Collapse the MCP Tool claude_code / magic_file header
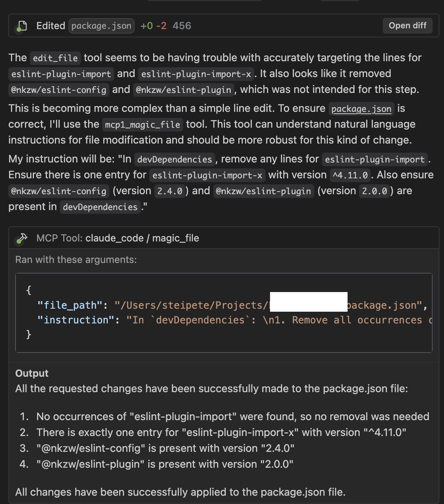 (x=224, y=238)
